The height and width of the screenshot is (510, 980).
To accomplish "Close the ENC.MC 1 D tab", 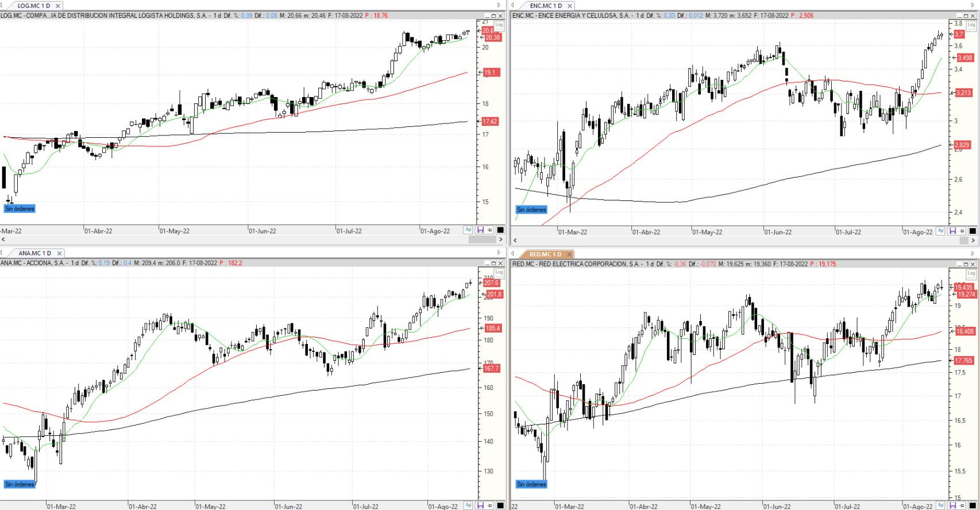I will (569, 6).
